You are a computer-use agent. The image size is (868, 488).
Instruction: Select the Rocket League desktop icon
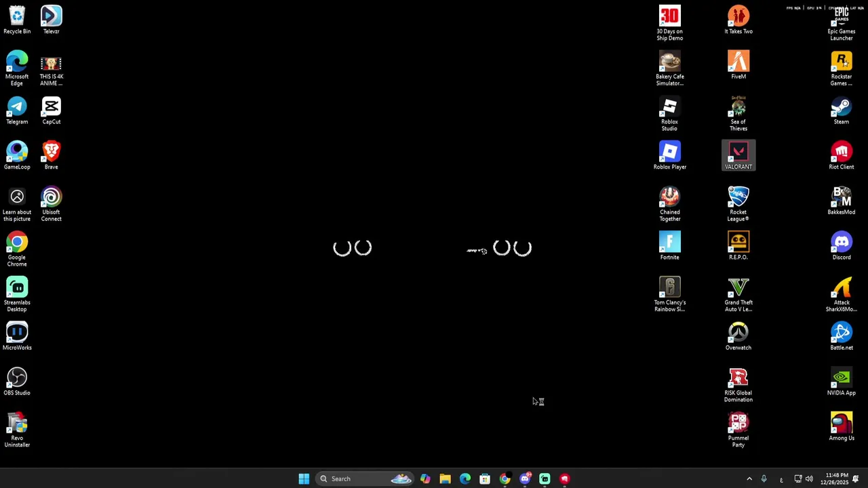click(738, 204)
